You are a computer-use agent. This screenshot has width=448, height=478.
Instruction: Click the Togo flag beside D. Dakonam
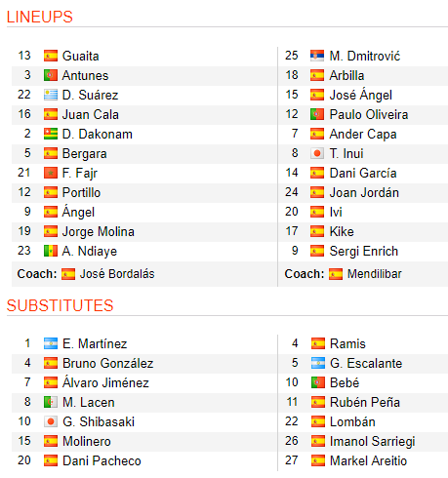[51, 134]
